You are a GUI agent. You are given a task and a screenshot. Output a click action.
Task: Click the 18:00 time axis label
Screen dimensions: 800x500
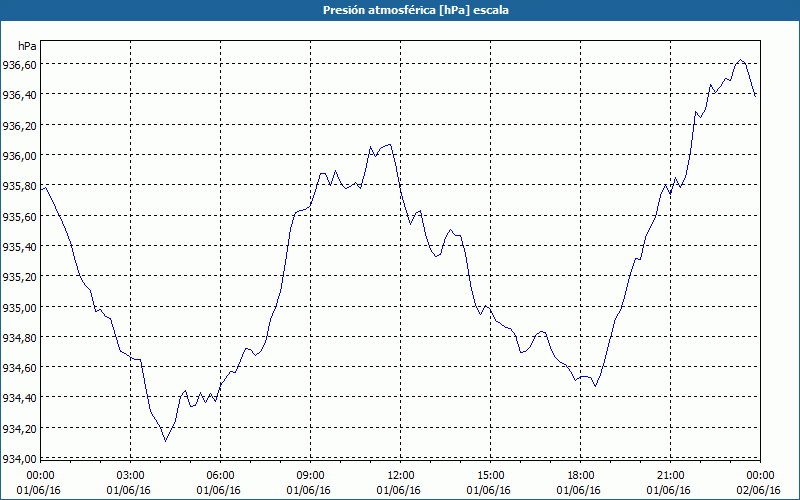tap(581, 476)
